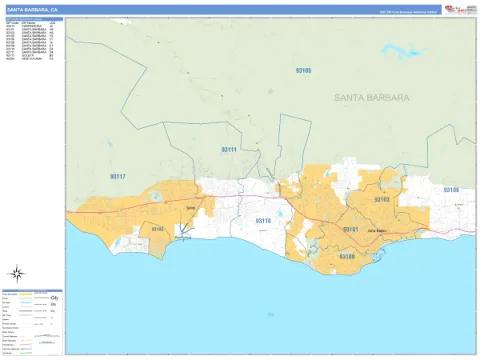Click the map publisher logo
The width and height of the screenshot is (480, 360).
460,10
